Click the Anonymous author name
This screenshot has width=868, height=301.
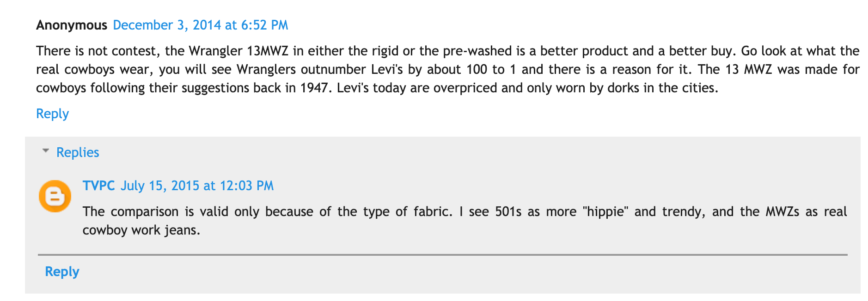coord(72,25)
